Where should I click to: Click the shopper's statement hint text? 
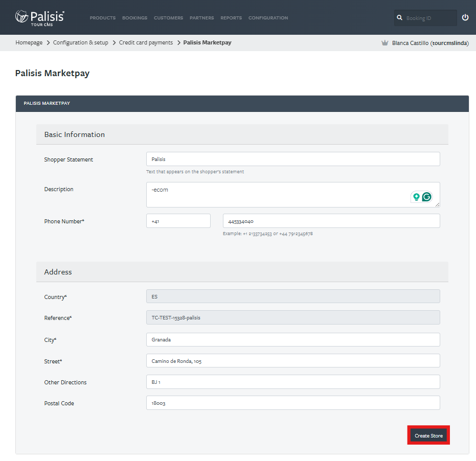pos(195,172)
